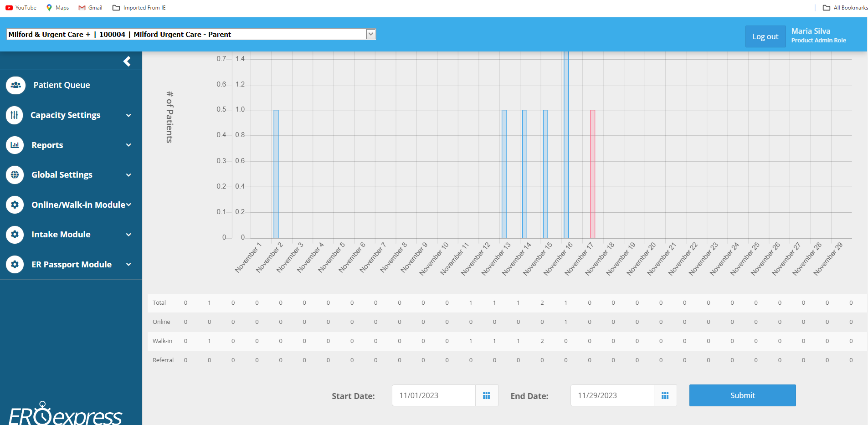This screenshot has height=425, width=868.
Task: Click the pink bar on November 17
Action: pyautogui.click(x=592, y=174)
